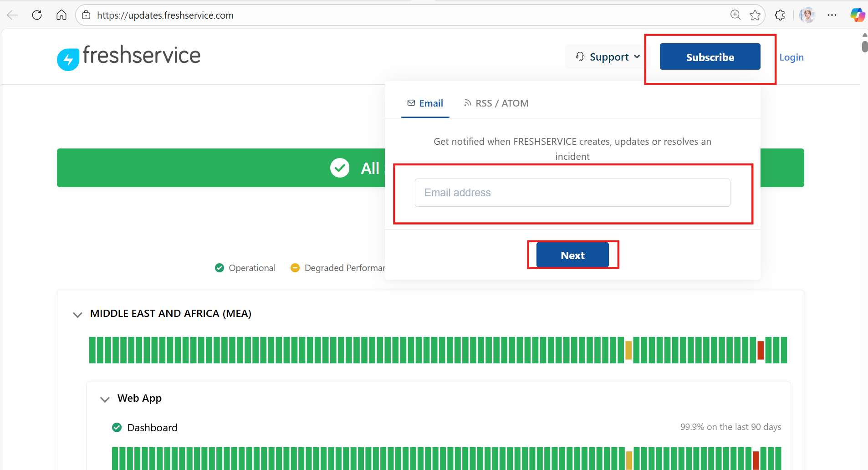Reload the page with the refresh icon

tap(37, 15)
